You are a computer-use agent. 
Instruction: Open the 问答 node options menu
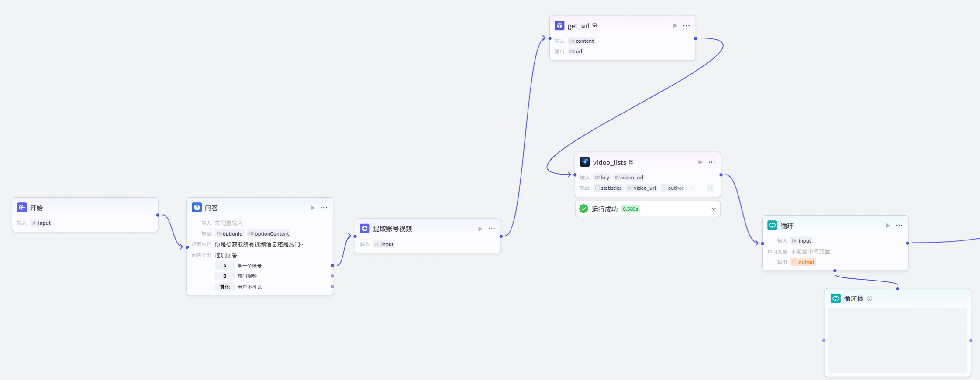[x=324, y=208]
